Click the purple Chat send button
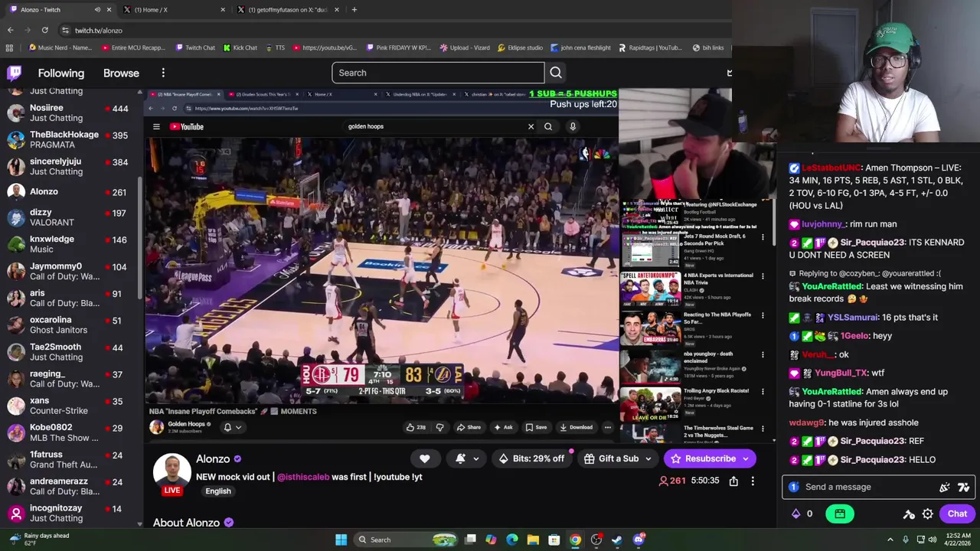Image resolution: width=980 pixels, height=551 pixels. 957,514
